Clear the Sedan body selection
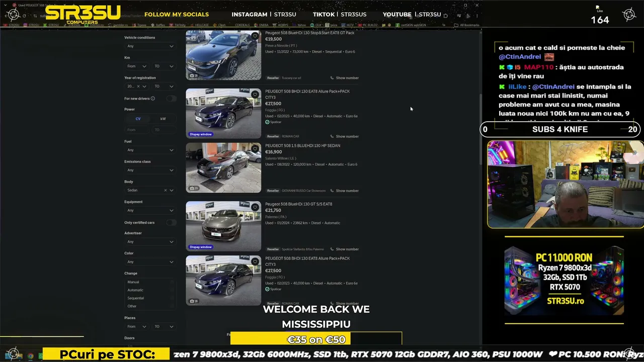Viewport: 644px width, 362px height. click(165, 190)
